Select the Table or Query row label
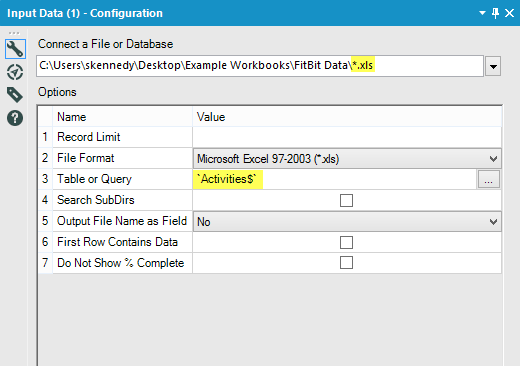This screenshot has width=520, height=366. 94,179
